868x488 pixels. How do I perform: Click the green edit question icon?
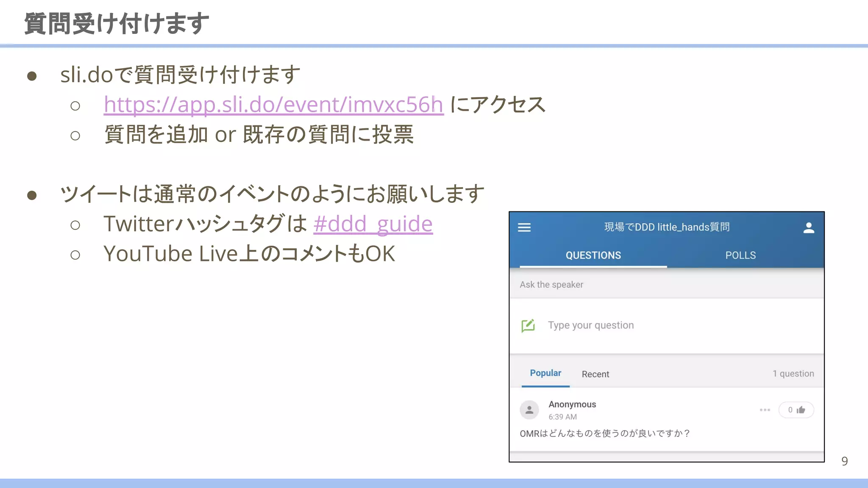(x=528, y=325)
